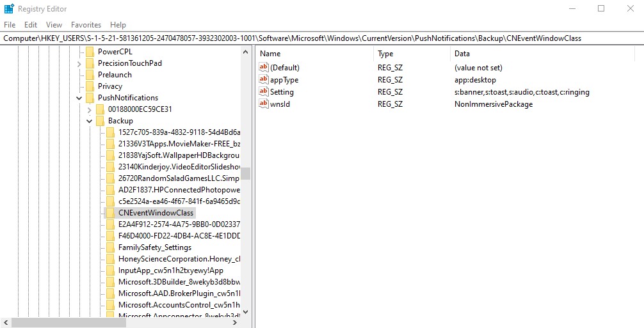The width and height of the screenshot is (644, 328).
Task: Collapse the Backup key
Action: (x=90, y=121)
